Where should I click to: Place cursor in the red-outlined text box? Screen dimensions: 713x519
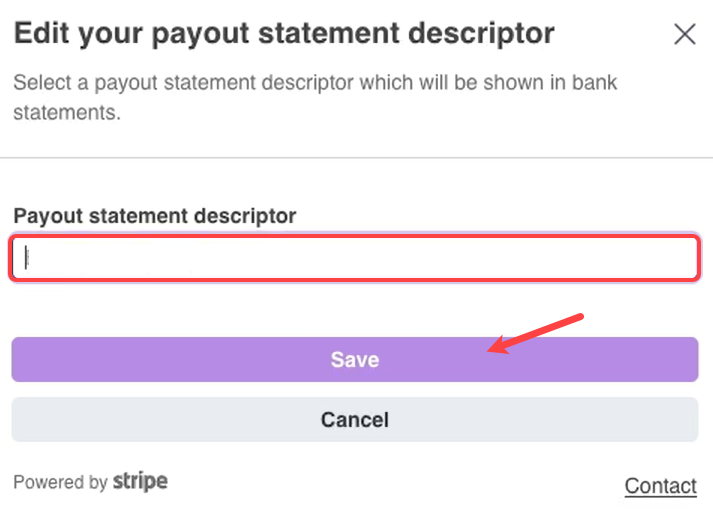tap(355, 258)
